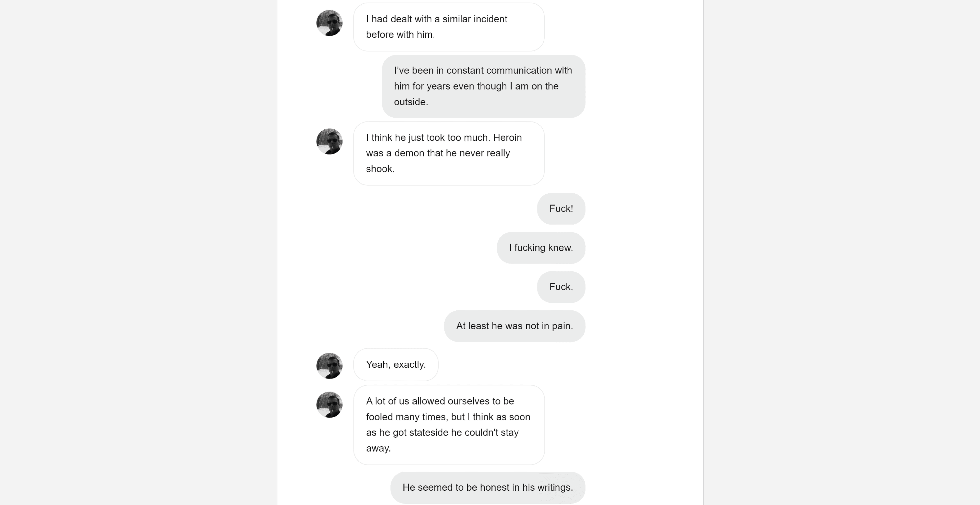Screen dimensions: 980x505
Task: Click avatar beside "A lot of us allowed" message
Action: 329,405
